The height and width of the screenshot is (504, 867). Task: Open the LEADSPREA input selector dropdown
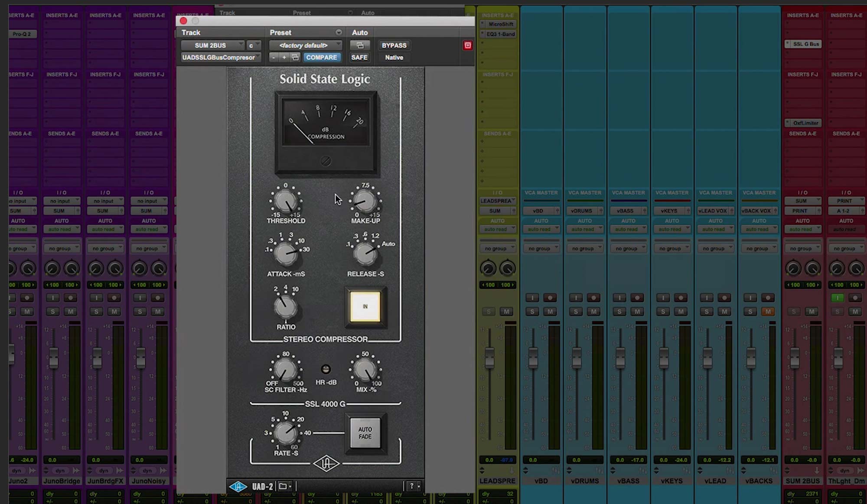click(x=498, y=201)
